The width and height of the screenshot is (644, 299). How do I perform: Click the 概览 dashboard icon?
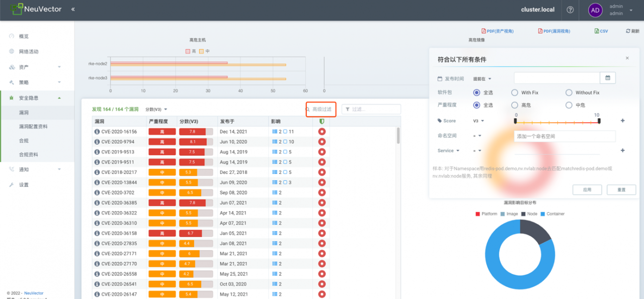[12, 36]
